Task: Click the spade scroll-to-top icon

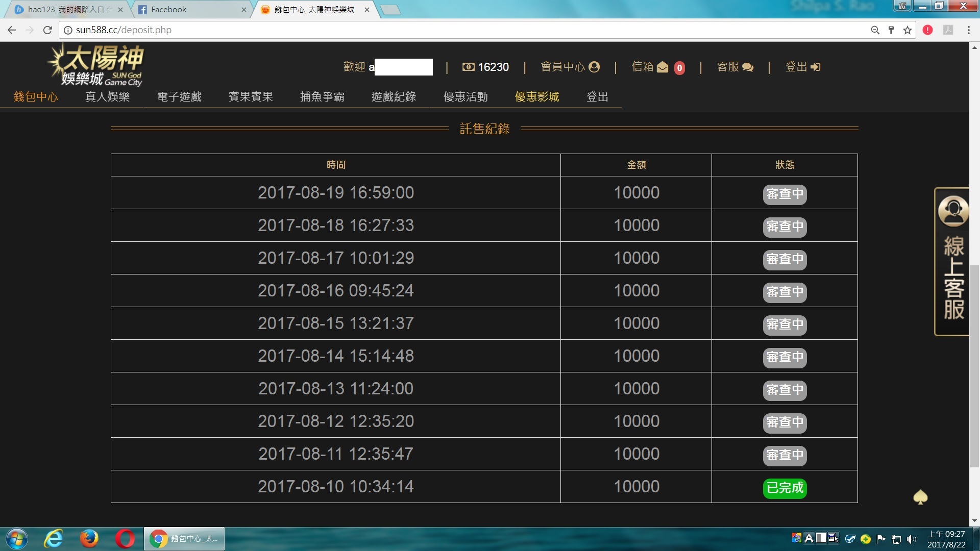Action: tap(920, 497)
